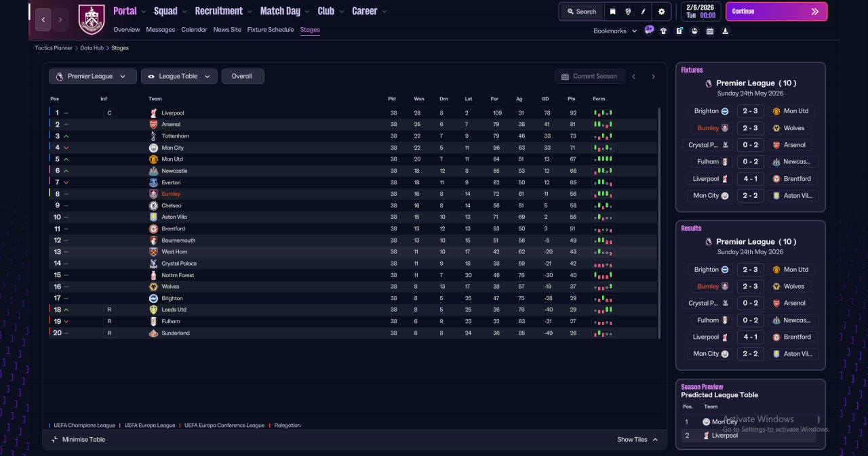This screenshot has width=868, height=456.
Task: Click the shirt icon in bookmarks bar
Action: click(x=663, y=30)
